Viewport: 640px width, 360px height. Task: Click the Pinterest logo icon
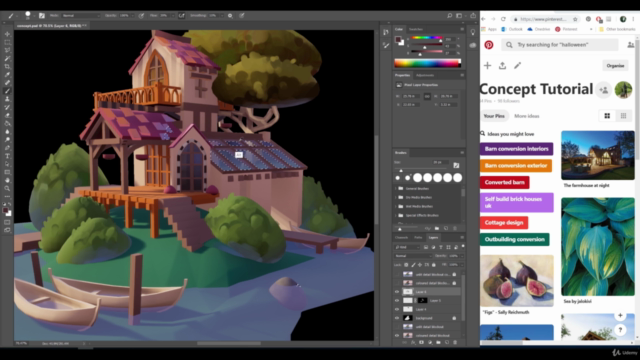pyautogui.click(x=489, y=45)
